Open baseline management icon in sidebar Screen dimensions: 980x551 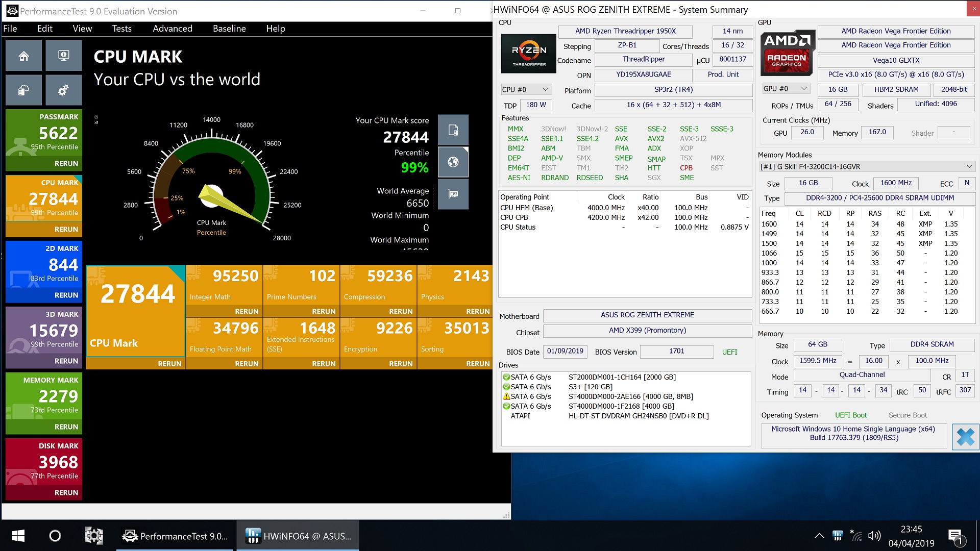(24, 90)
